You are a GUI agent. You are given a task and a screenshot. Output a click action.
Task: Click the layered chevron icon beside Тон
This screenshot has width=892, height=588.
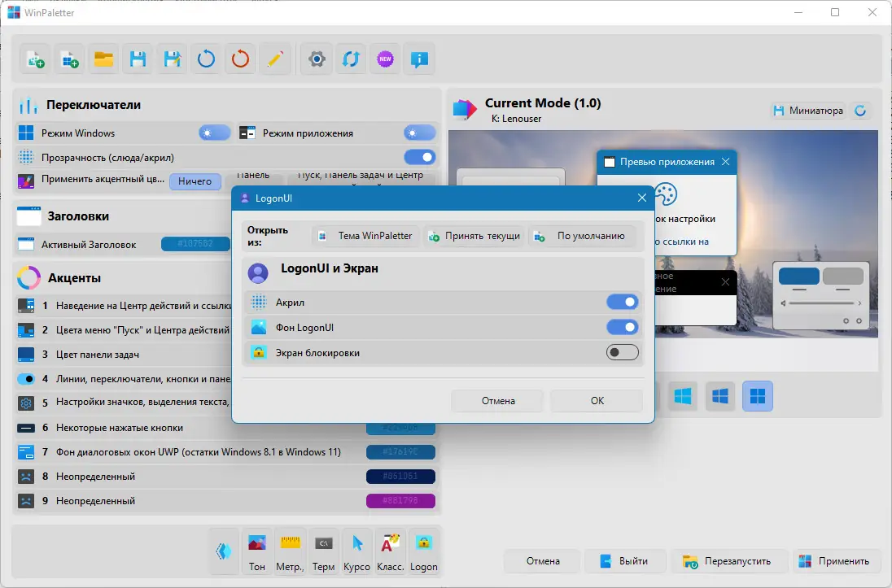(224, 551)
